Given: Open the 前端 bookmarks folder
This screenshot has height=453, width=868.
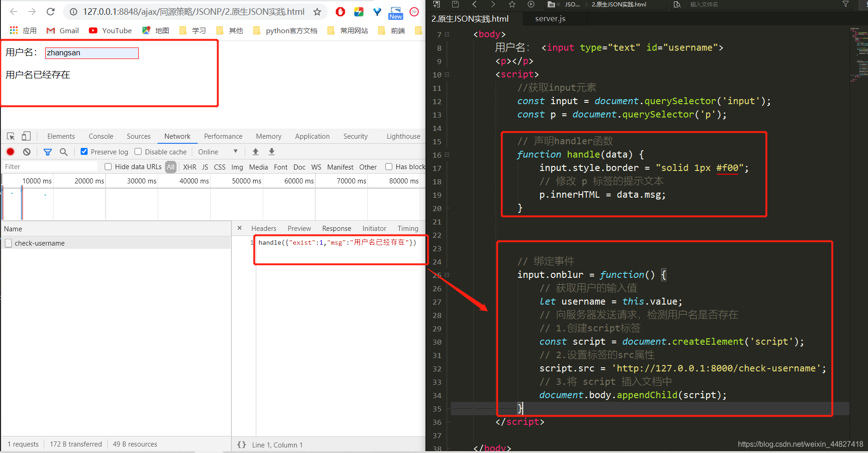Looking at the screenshot, I should click(x=391, y=30).
